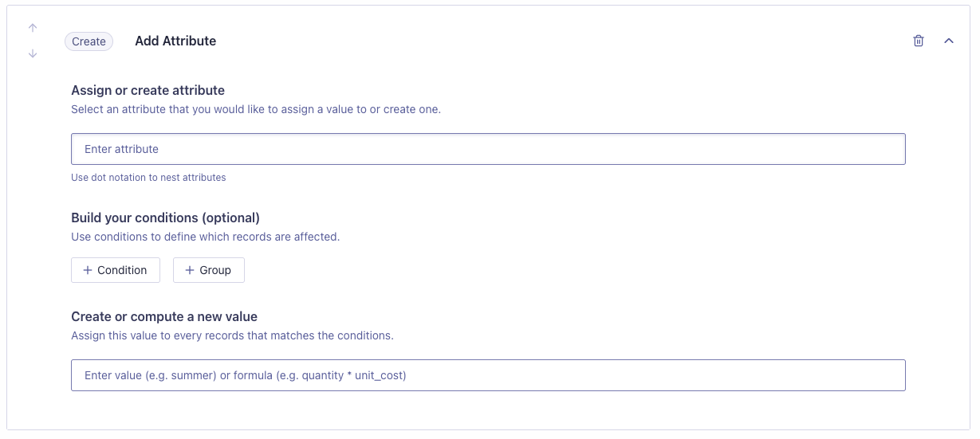Click the Create or compute a new value heading

tap(163, 316)
